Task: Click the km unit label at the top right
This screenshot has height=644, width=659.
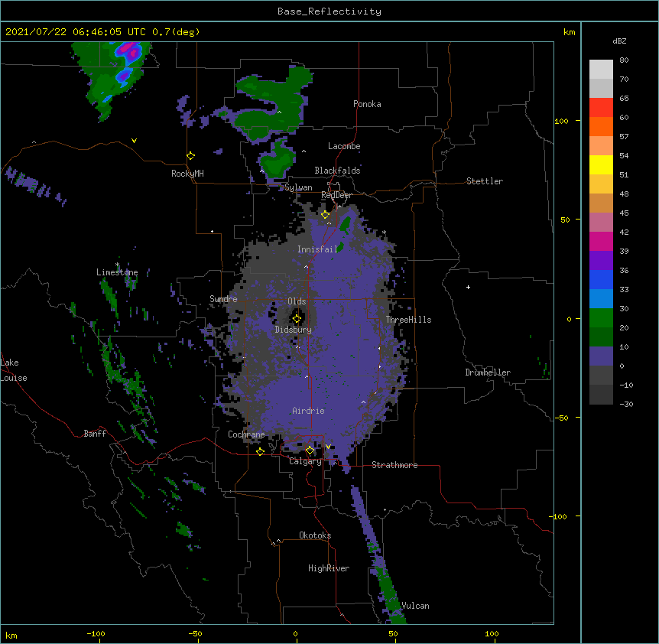Action: 569,32
